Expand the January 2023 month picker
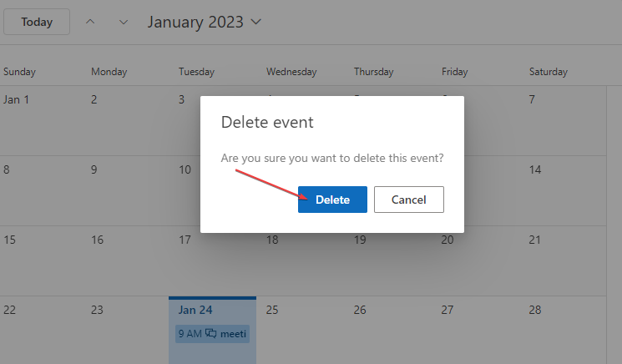The width and height of the screenshot is (622, 364). pos(205,22)
